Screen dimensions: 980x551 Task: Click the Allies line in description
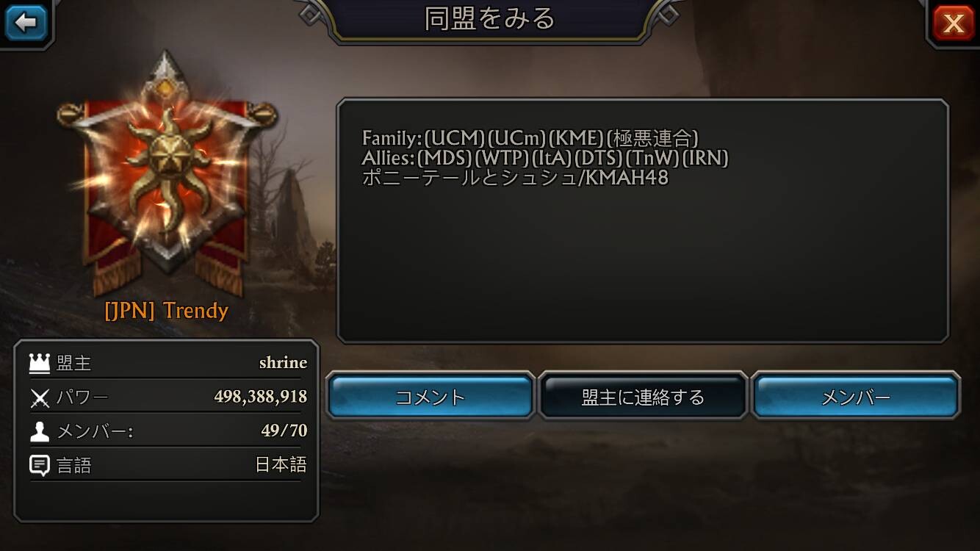coord(545,158)
